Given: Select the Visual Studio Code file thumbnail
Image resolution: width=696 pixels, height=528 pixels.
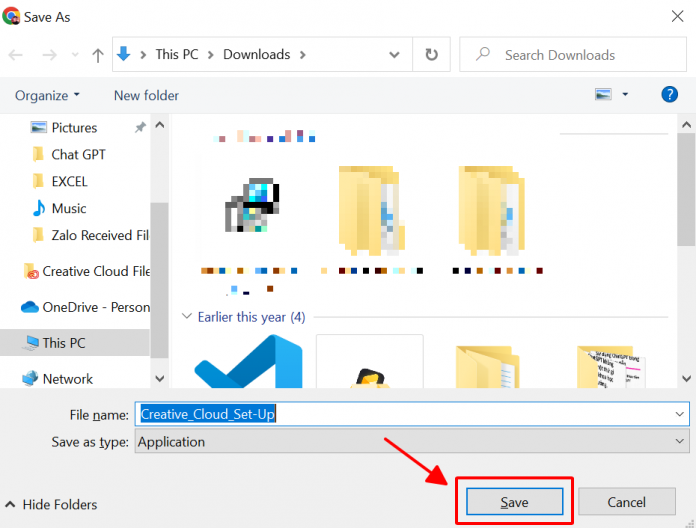Looking at the screenshot, I should click(249, 362).
